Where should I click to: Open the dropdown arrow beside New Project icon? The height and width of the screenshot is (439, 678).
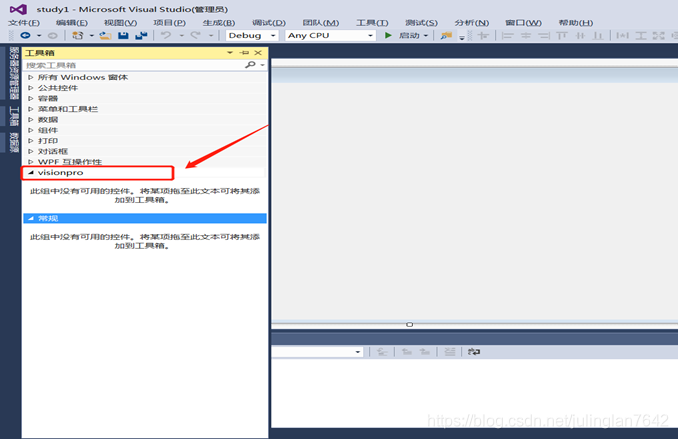coord(92,35)
